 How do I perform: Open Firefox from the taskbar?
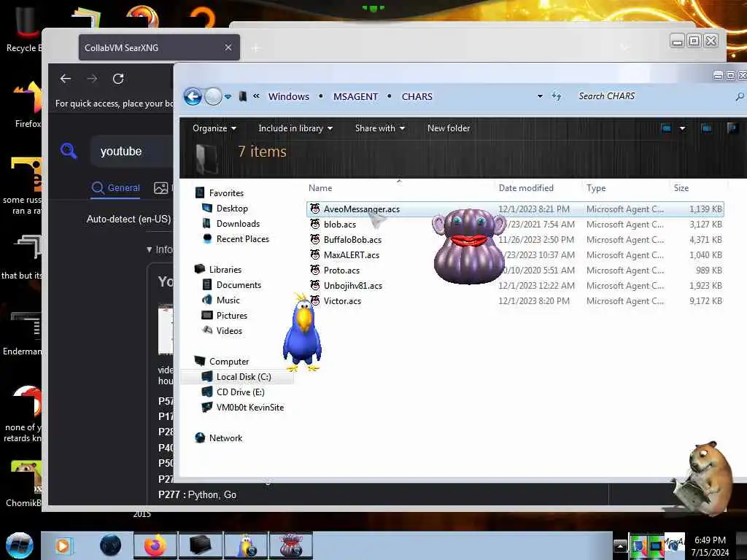[x=155, y=545]
